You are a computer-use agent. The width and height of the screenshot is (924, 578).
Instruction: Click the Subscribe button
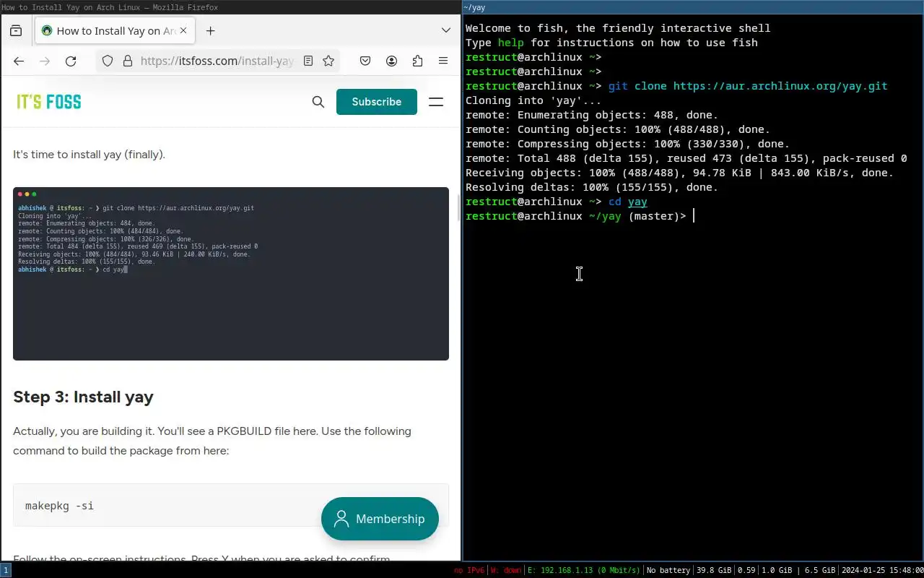[x=377, y=102]
